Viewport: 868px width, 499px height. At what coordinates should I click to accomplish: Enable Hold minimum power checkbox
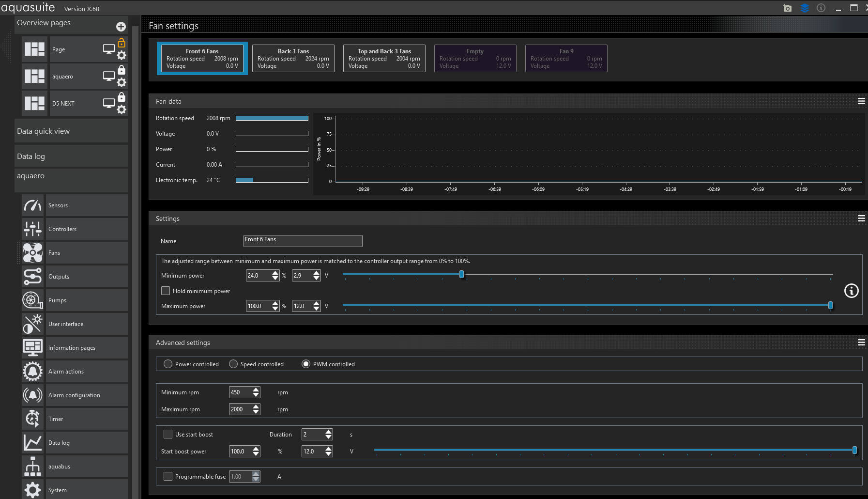click(x=166, y=291)
